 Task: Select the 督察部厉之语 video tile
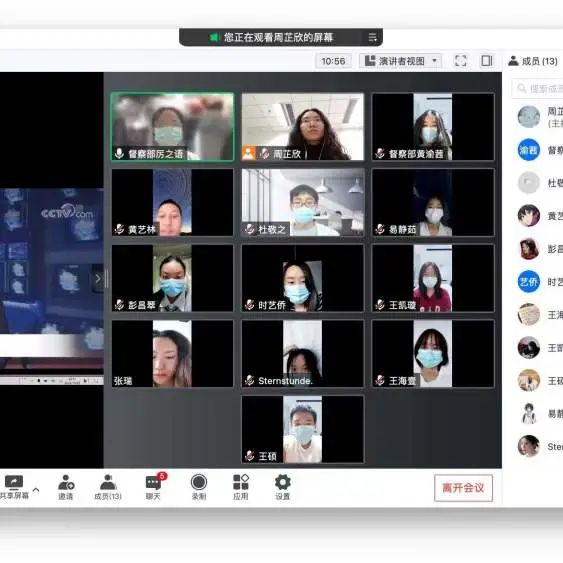point(173,127)
